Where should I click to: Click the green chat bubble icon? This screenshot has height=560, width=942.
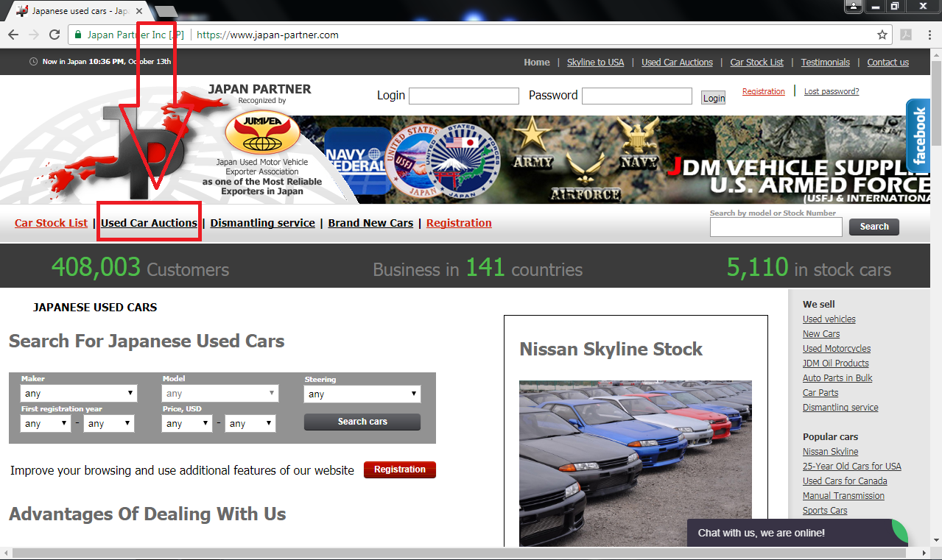point(899,531)
